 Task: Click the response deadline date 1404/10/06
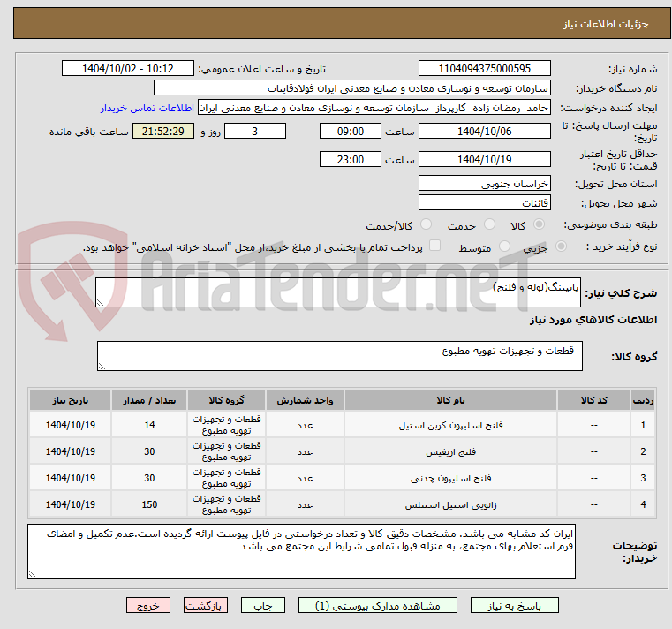click(484, 132)
